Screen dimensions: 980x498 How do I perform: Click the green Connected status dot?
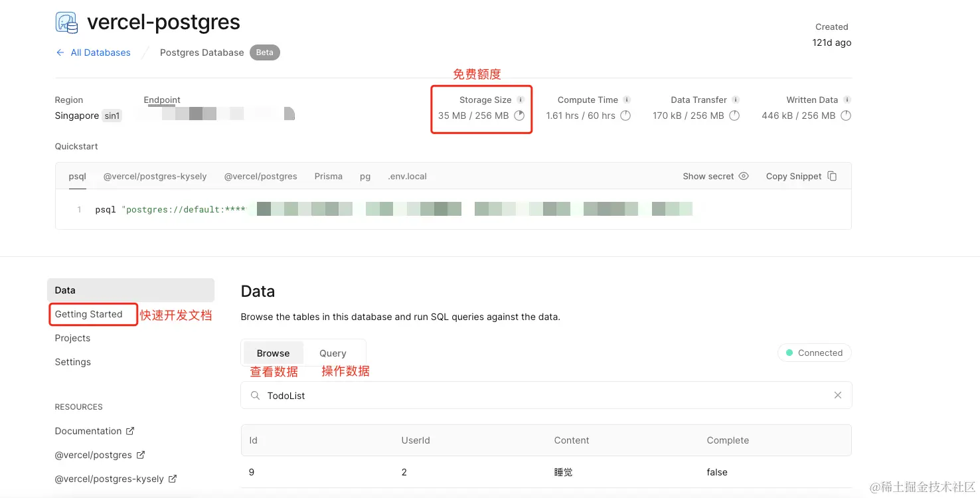click(x=789, y=353)
